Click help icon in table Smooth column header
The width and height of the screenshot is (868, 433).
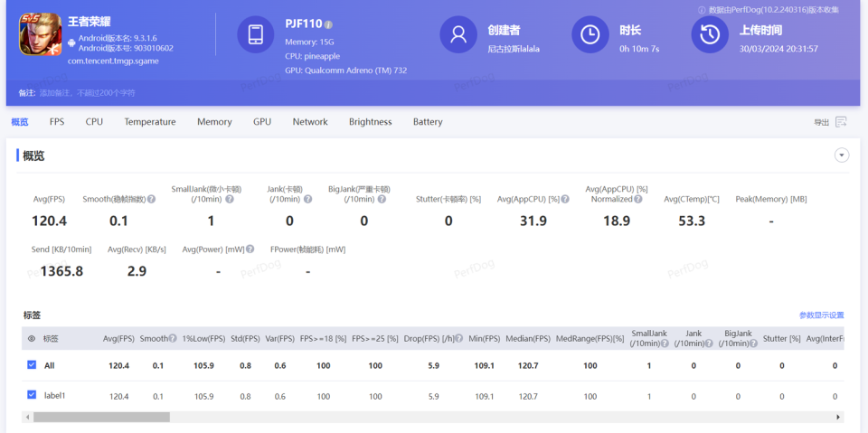tap(173, 338)
